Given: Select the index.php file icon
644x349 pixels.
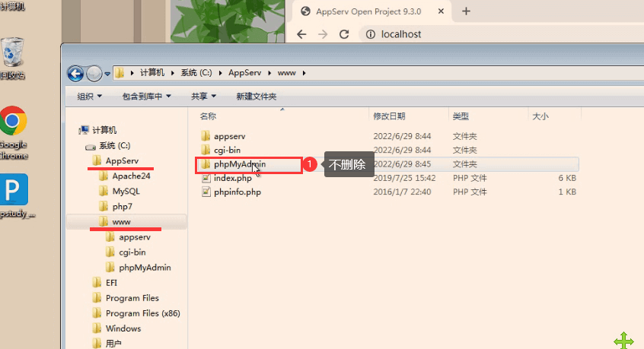Looking at the screenshot, I should (x=206, y=178).
